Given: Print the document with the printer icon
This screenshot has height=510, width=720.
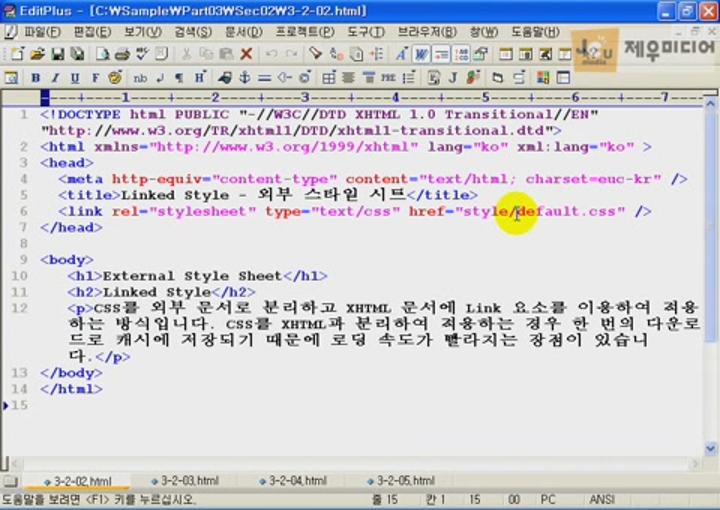Looking at the screenshot, I should pyautogui.click(x=122, y=54).
